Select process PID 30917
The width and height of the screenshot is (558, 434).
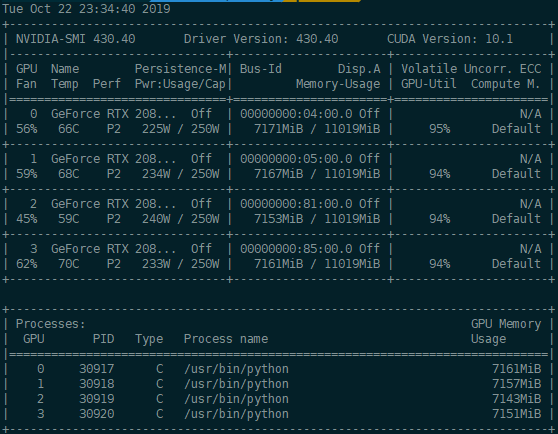(96, 369)
